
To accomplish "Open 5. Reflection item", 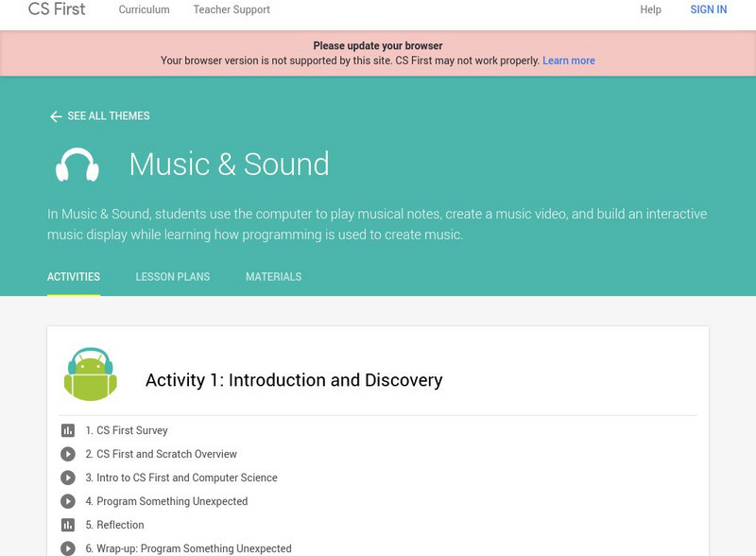I will [x=114, y=525].
